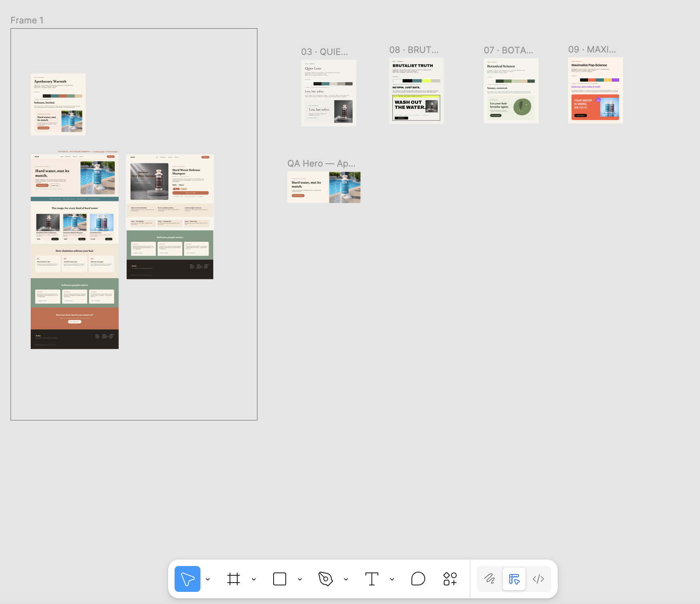Select the 03 · QUIE... frame label
Image resolution: width=700 pixels, height=604 pixels.
click(x=325, y=52)
